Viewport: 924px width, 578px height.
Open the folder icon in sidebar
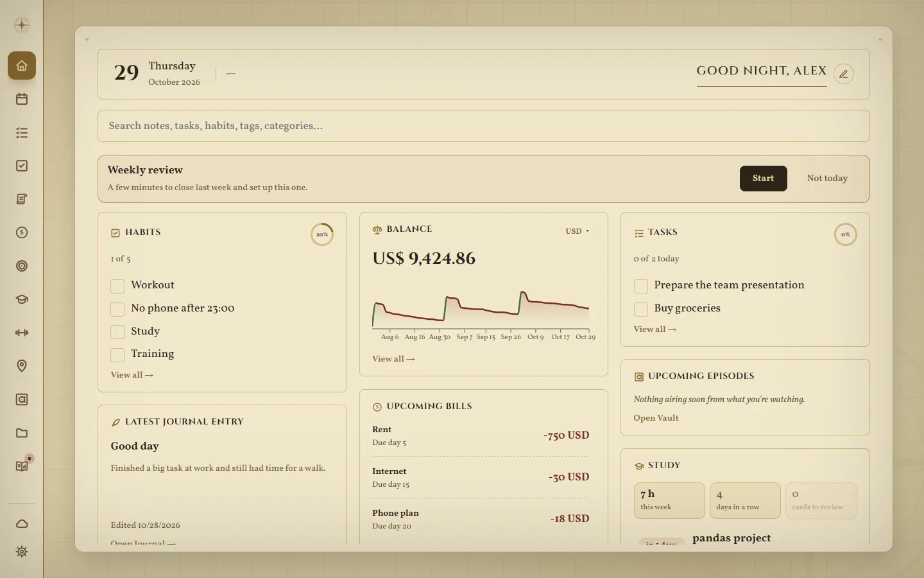pyautogui.click(x=22, y=433)
